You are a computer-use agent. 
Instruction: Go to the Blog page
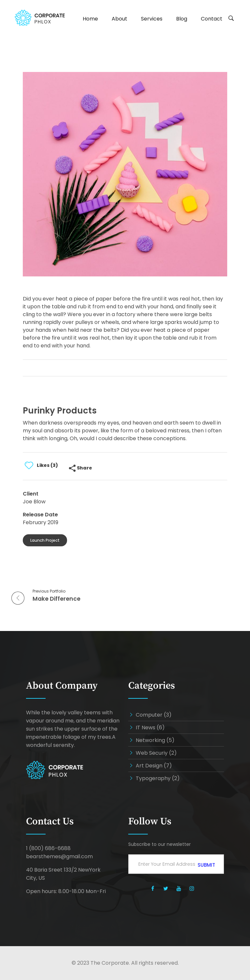(182, 19)
